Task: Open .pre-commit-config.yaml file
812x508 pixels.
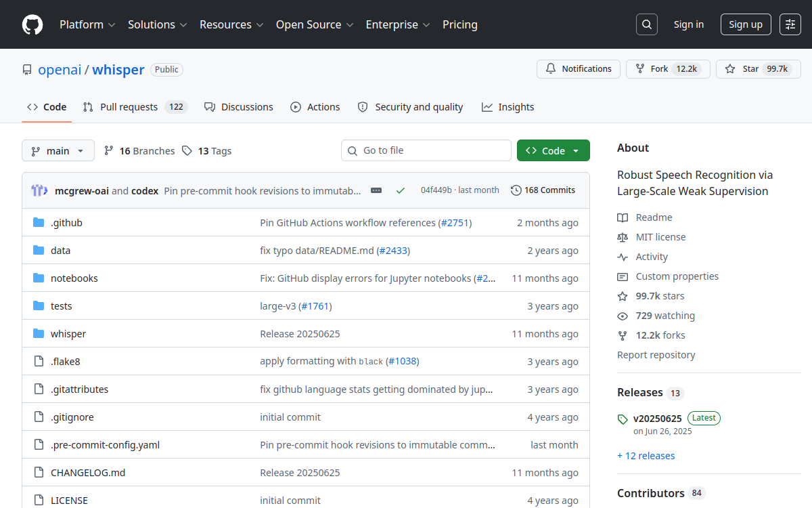Action: pyautogui.click(x=105, y=445)
